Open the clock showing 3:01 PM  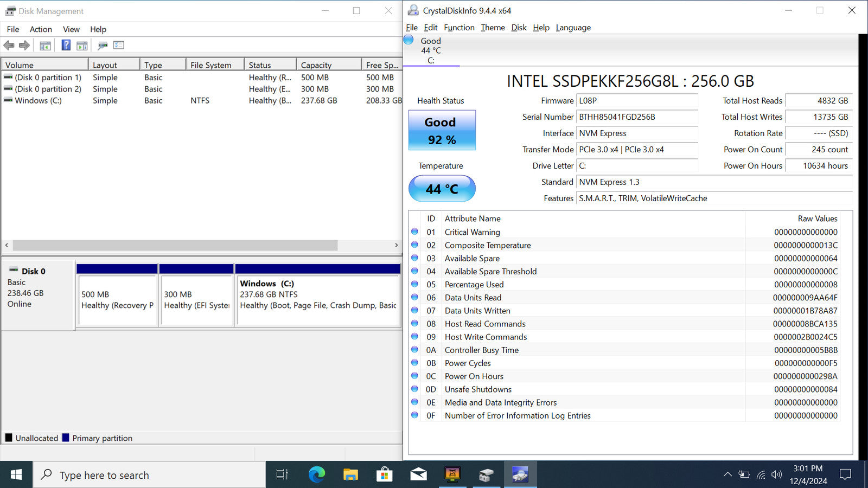point(808,475)
